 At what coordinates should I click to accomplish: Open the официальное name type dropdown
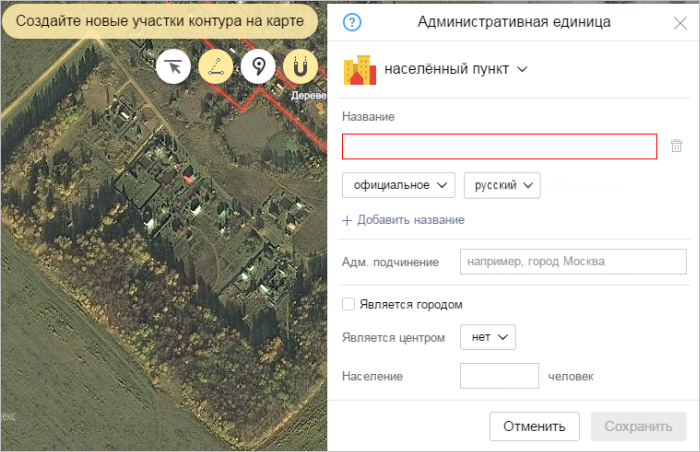click(398, 185)
